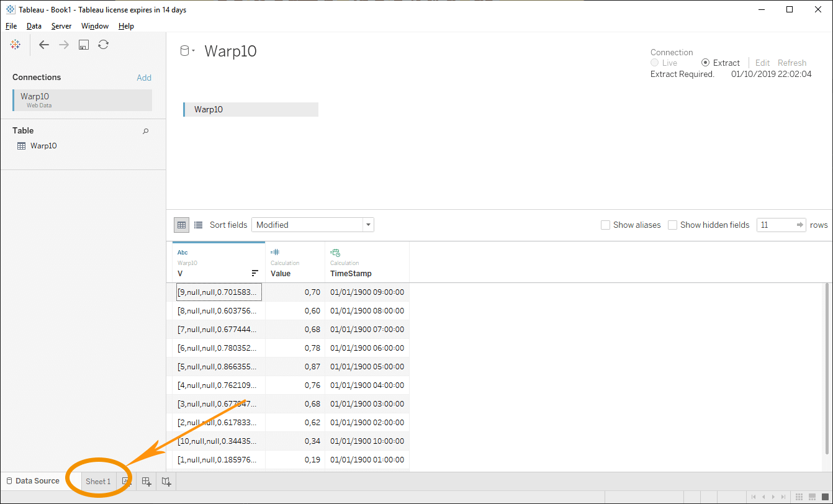Enable the Show aliases checkbox

[x=606, y=225]
